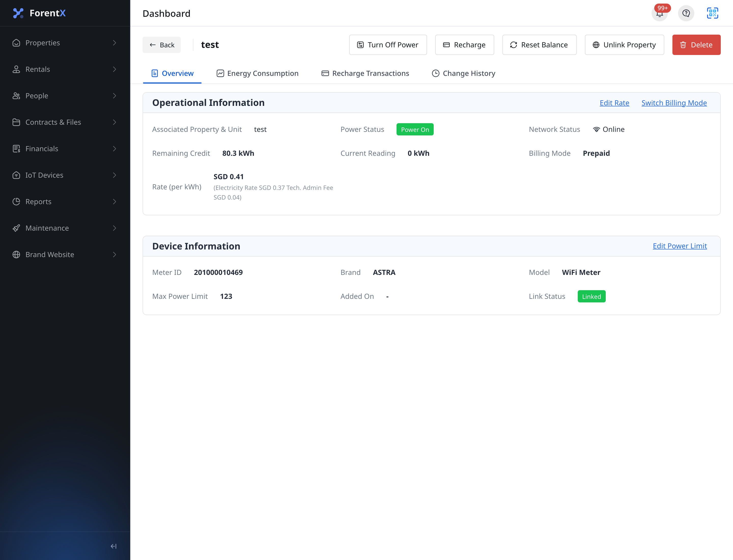Image resolution: width=733 pixels, height=560 pixels.
Task: Open the notifications bell icon
Action: (x=659, y=13)
